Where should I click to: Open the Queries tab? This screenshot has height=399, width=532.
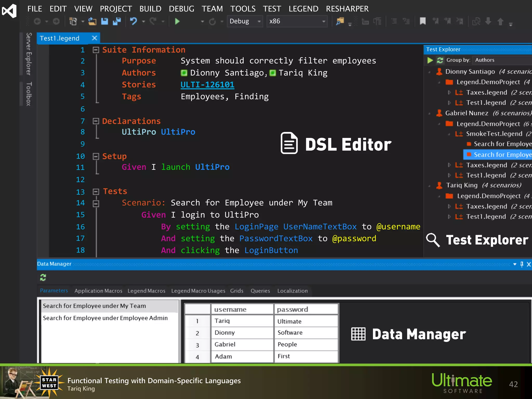pyautogui.click(x=260, y=291)
